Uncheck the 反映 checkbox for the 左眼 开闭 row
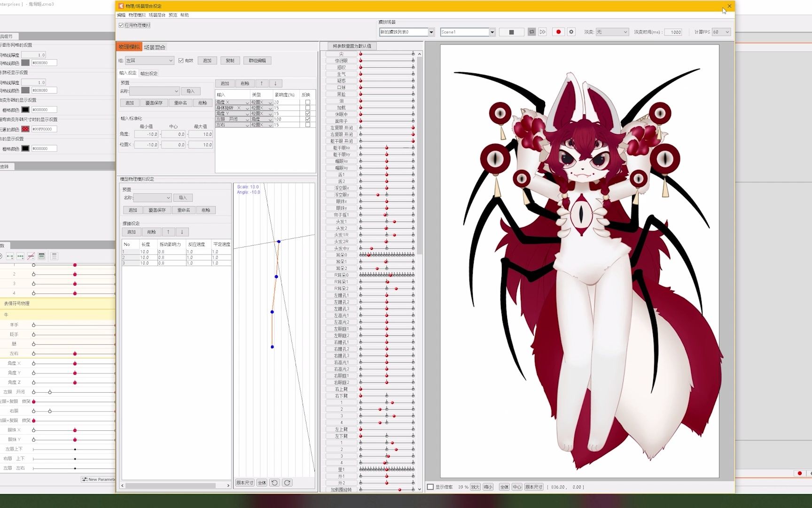812x508 pixels. click(308, 119)
